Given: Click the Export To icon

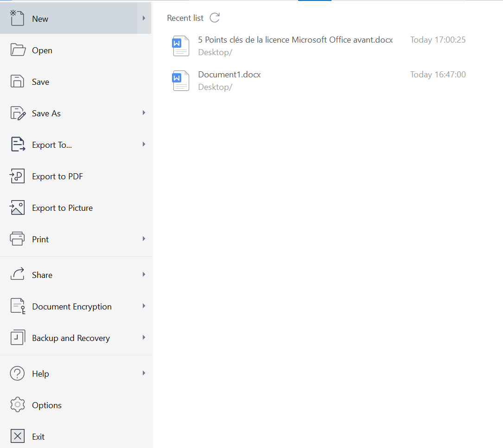Looking at the screenshot, I should pos(18,144).
